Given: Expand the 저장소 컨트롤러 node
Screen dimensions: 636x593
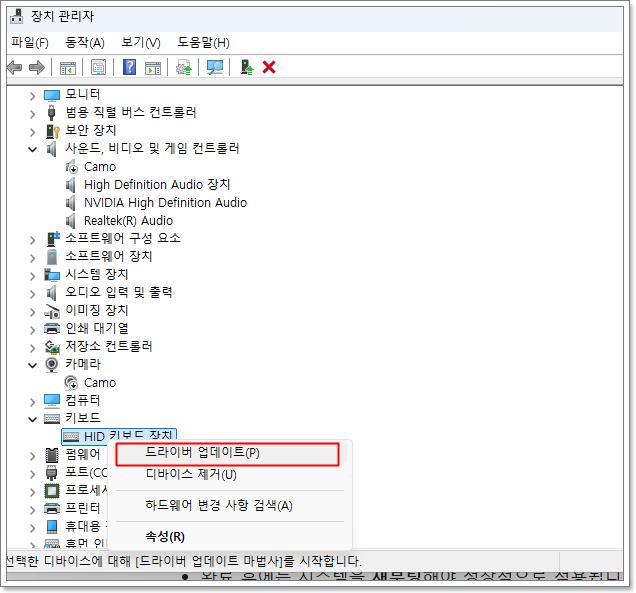Looking at the screenshot, I should click(x=32, y=348).
